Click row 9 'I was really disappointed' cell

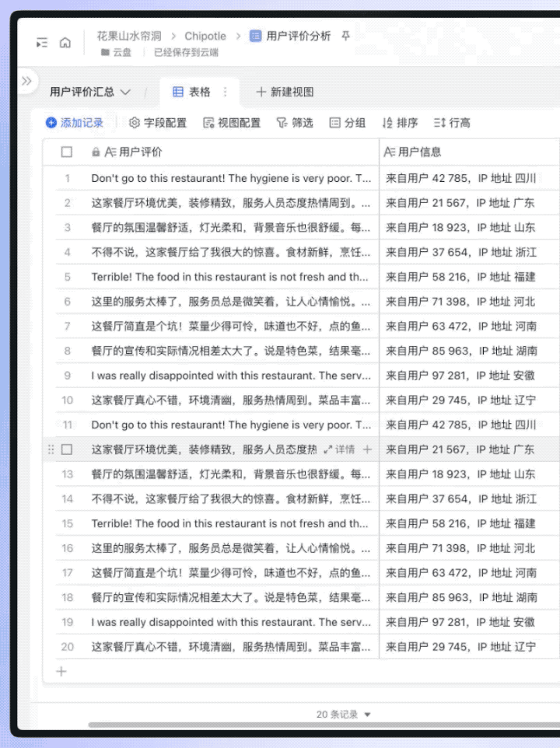coord(231,376)
